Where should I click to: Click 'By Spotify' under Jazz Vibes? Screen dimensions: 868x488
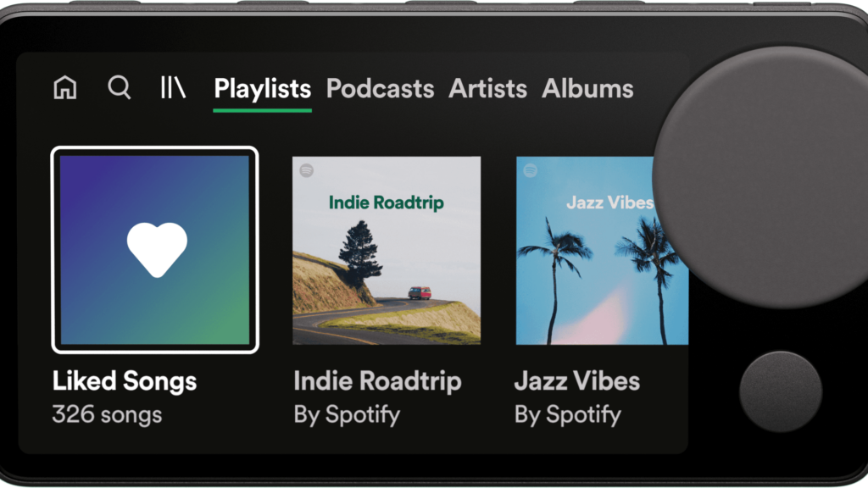click(x=567, y=414)
